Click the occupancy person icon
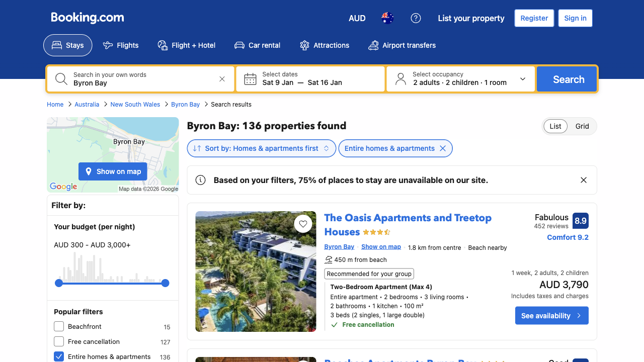Screen dimensions: 644x362 pyautogui.click(x=400, y=79)
